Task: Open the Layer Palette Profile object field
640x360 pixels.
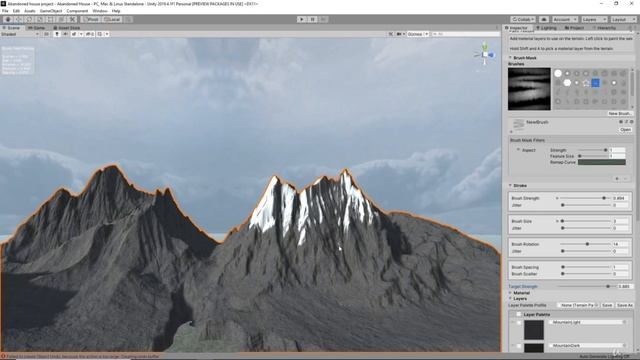Action: [579, 305]
